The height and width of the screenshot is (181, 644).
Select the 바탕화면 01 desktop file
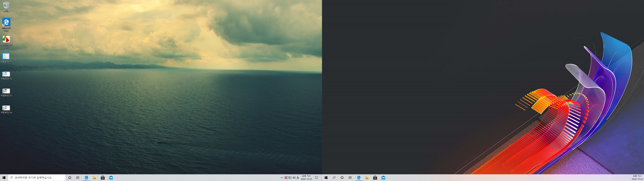(6, 56)
